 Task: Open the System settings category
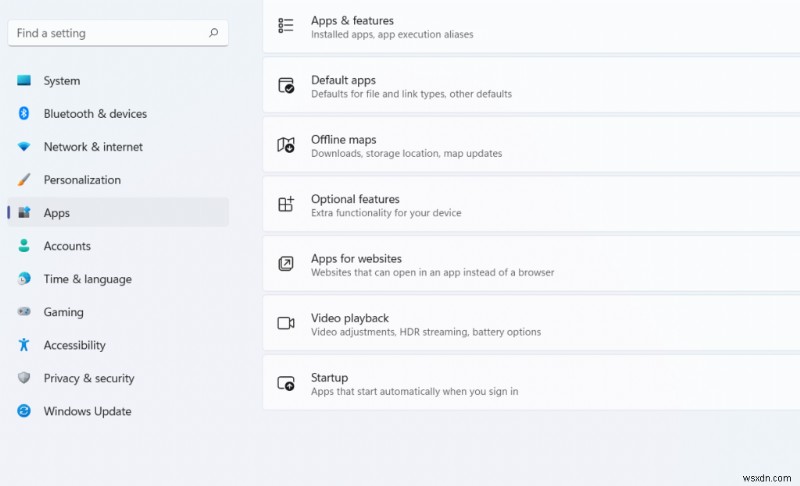pos(61,81)
